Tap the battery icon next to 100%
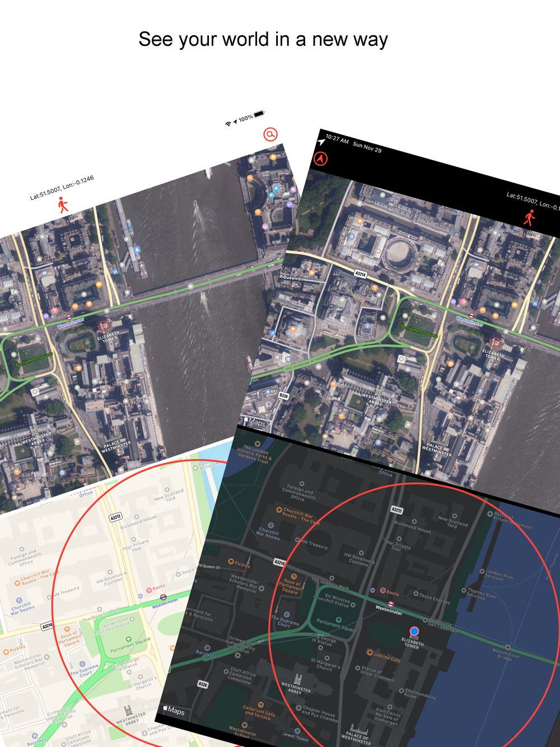Viewport: 560px width, 747px height. click(259, 114)
